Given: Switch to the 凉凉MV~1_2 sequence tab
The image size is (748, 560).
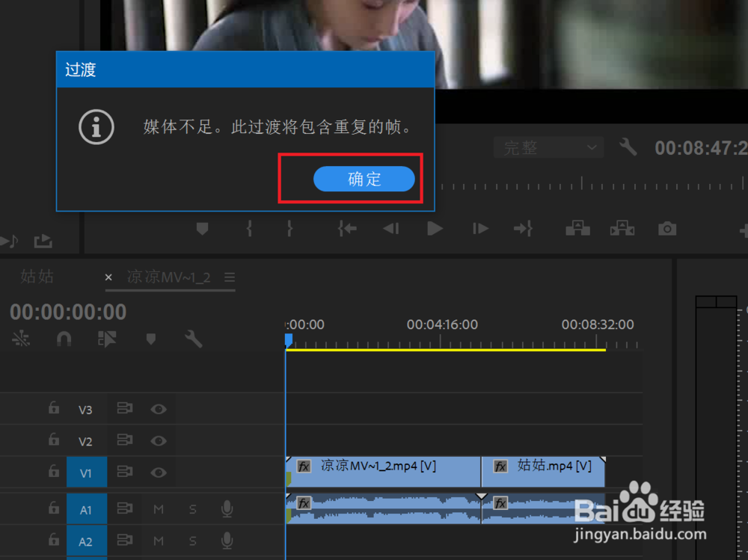Looking at the screenshot, I should click(171, 277).
